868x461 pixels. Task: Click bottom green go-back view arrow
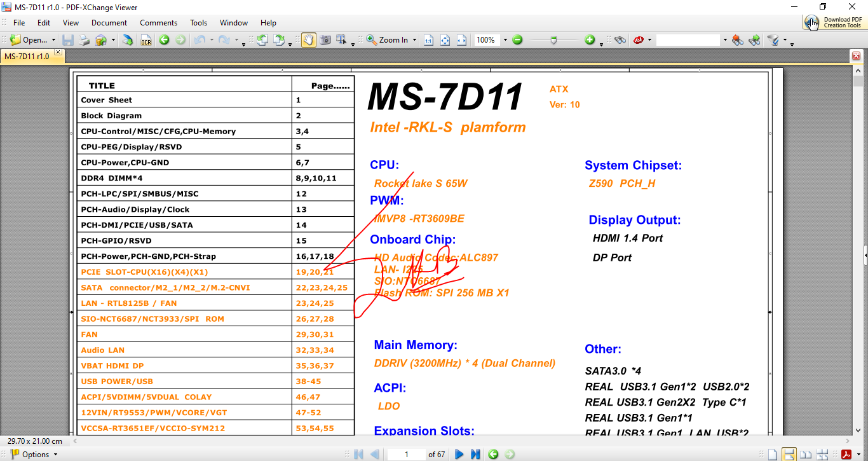point(493,455)
